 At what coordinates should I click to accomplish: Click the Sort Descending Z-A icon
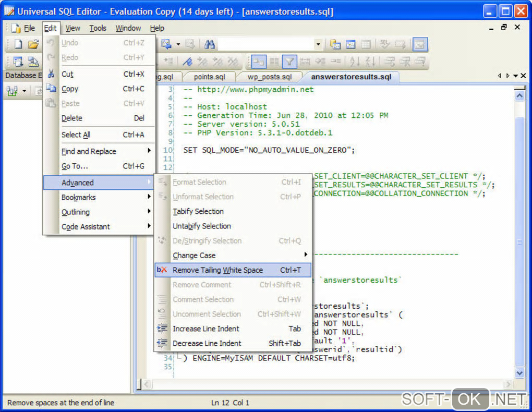pyautogui.click(x=369, y=62)
